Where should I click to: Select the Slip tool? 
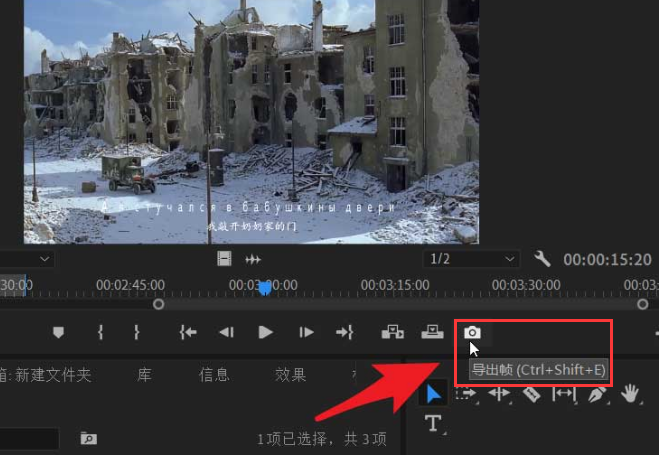click(x=564, y=394)
